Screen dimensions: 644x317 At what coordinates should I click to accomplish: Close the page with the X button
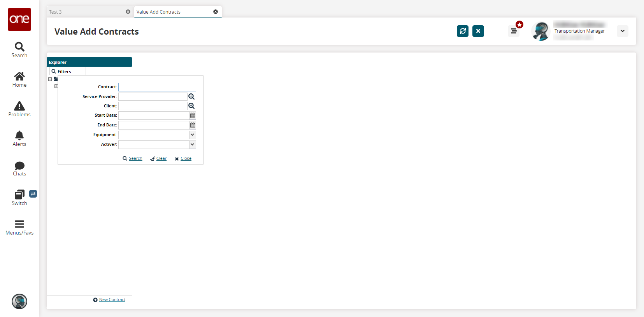click(x=478, y=31)
